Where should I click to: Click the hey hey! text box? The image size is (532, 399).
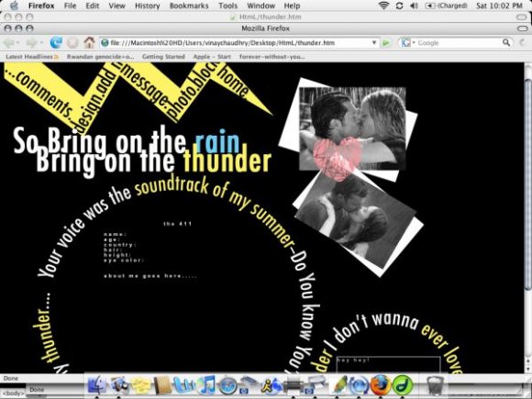pyautogui.click(x=388, y=365)
